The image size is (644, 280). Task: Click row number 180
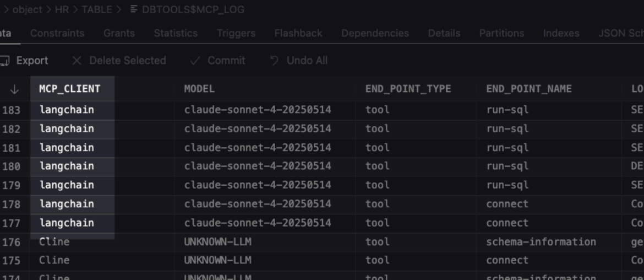[x=11, y=166]
